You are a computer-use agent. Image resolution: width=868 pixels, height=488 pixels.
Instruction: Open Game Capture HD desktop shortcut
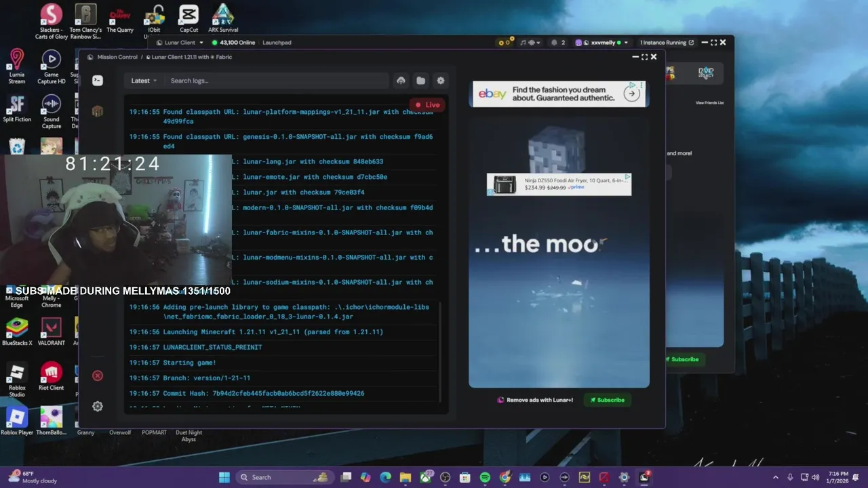52,66
